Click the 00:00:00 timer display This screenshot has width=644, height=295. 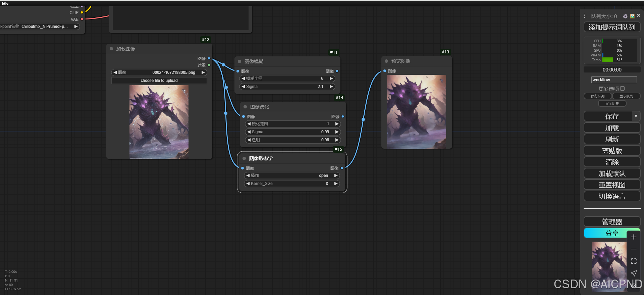[612, 70]
